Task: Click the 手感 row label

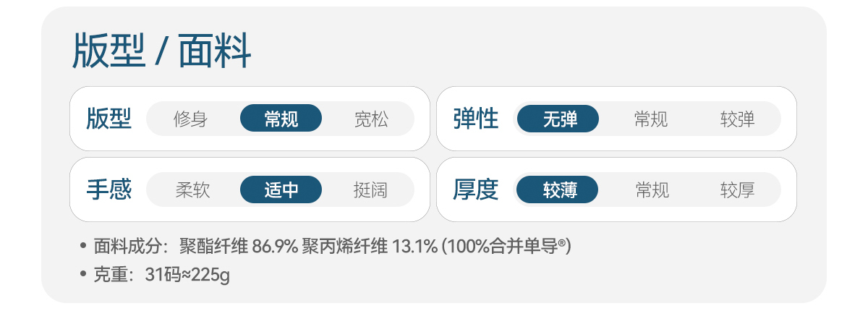Action: tap(109, 190)
